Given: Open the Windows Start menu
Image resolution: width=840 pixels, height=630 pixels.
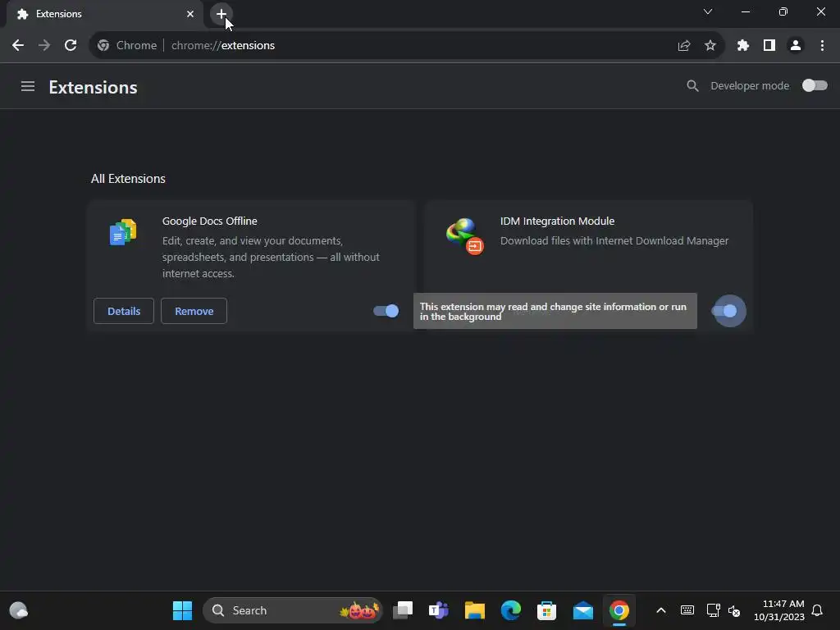Looking at the screenshot, I should point(182,610).
